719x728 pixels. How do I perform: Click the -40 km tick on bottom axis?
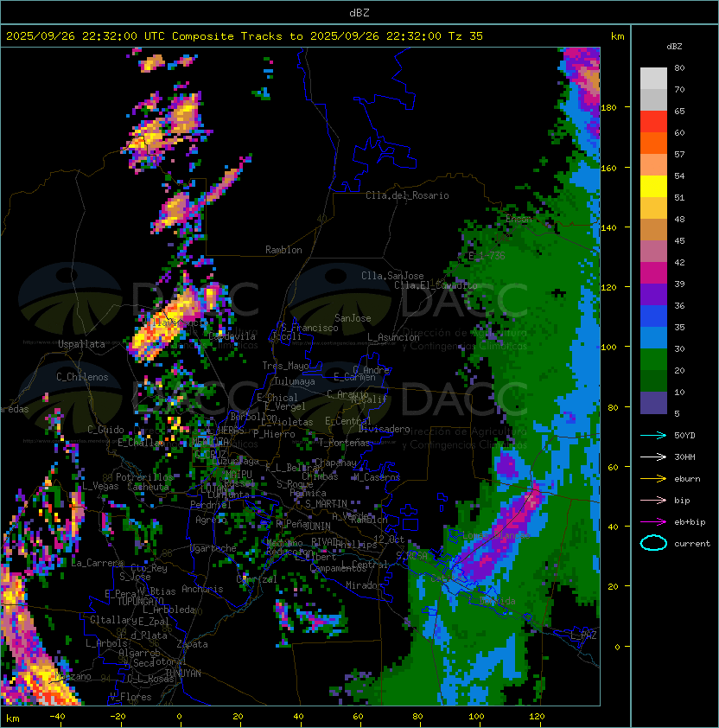[x=57, y=717]
